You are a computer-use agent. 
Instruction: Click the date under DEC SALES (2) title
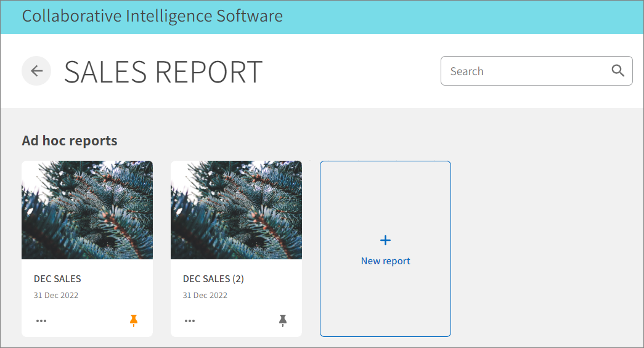pyautogui.click(x=205, y=296)
